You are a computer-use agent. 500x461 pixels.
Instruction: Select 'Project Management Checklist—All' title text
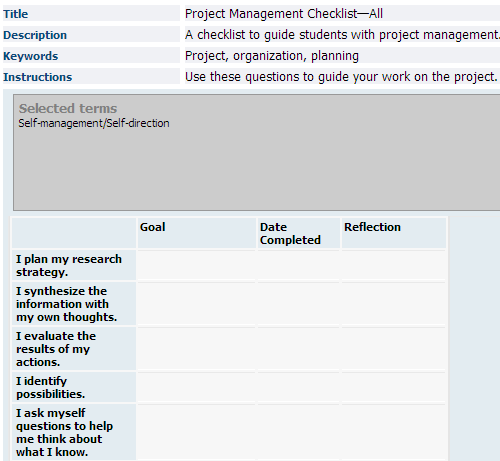pos(284,14)
